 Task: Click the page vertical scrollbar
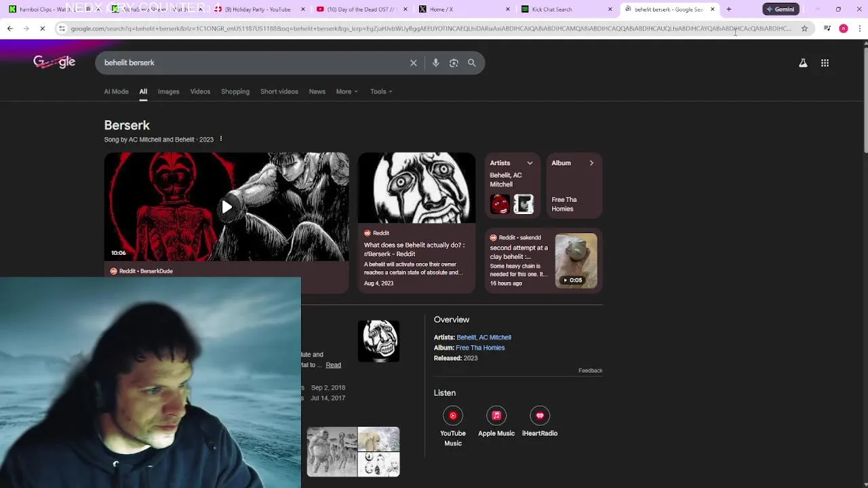tap(865, 100)
